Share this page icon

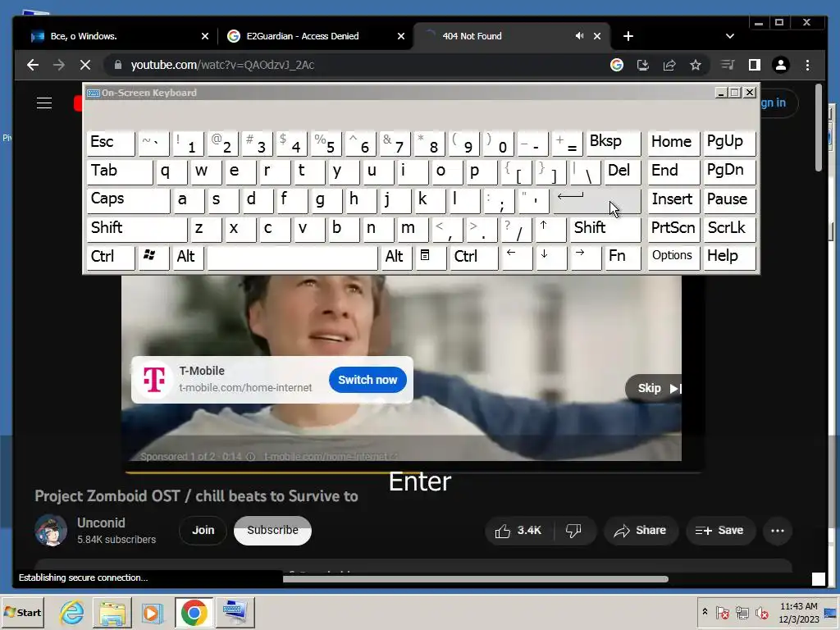669,66
